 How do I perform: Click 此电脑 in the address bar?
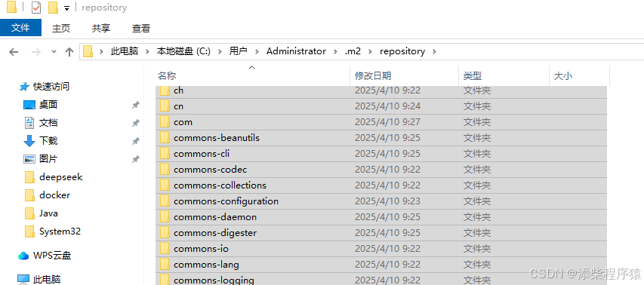(124, 51)
